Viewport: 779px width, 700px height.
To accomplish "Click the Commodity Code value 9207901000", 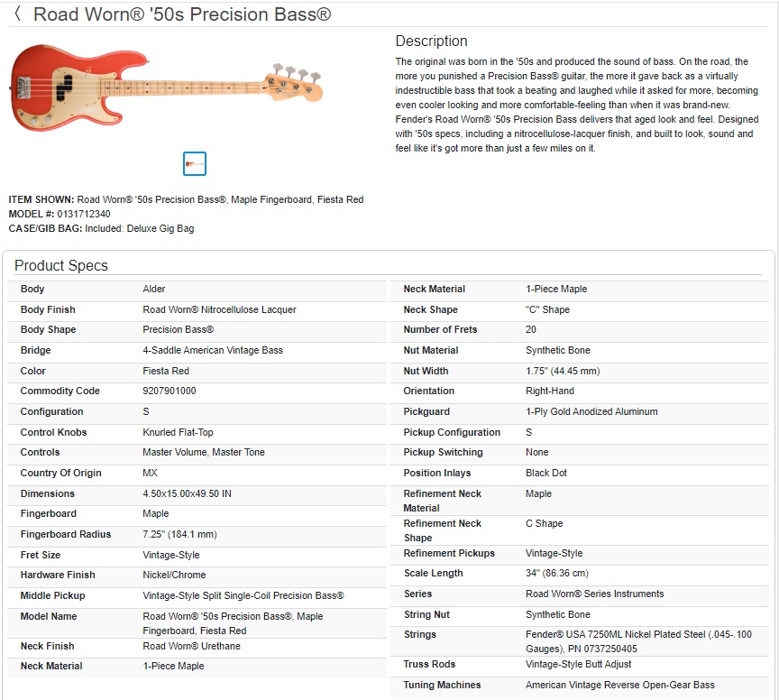I will tap(169, 391).
